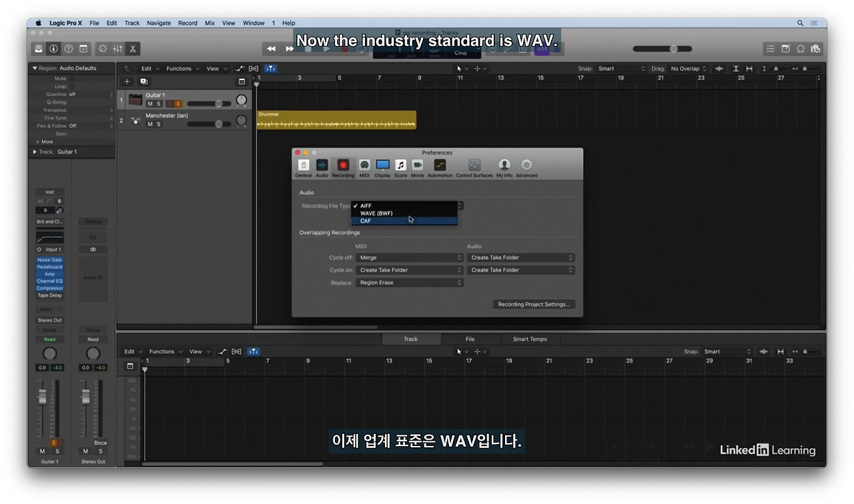The width and height of the screenshot is (854, 504).
Task: Open My Info preferences pane
Action: click(504, 168)
